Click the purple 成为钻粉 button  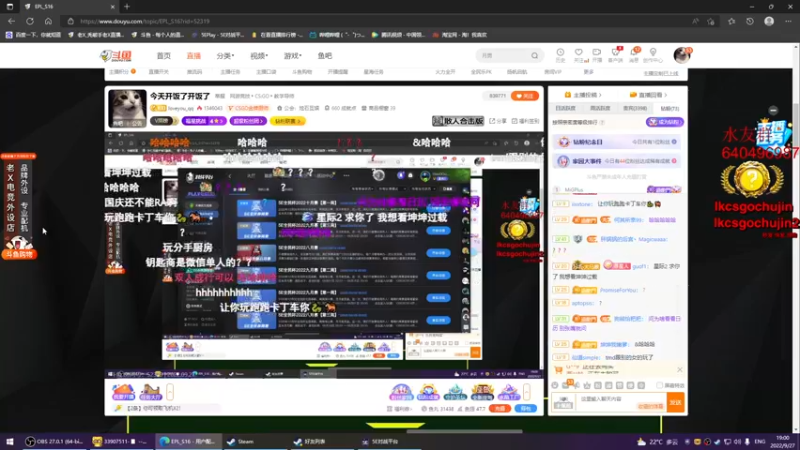[x=665, y=122]
